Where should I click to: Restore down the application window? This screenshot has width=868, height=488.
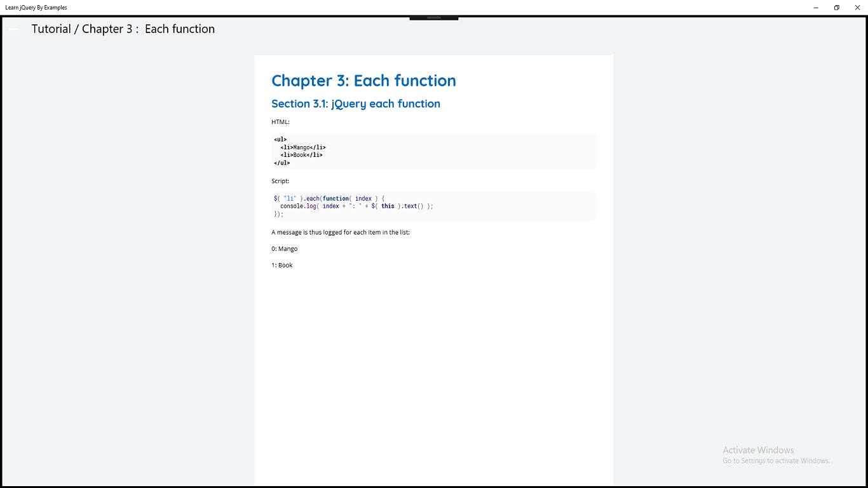[837, 8]
